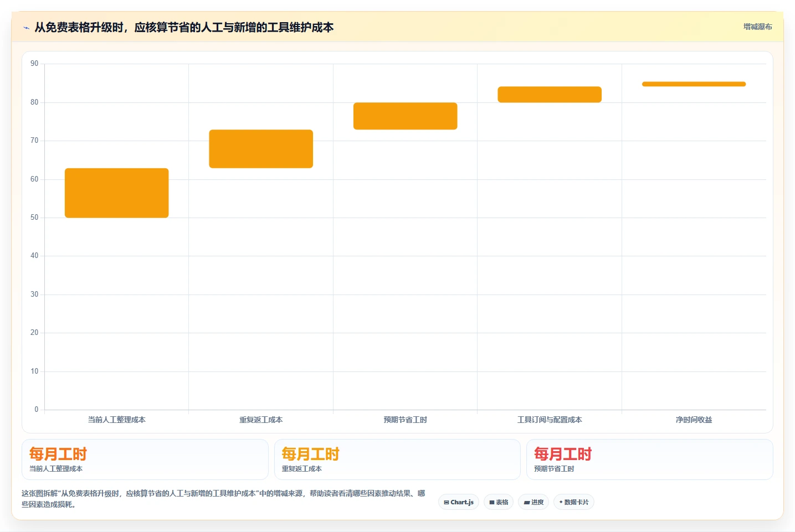795x532 pixels.
Task: Click the description paragraph starting with 这张图拆解
Action: click(x=223, y=499)
